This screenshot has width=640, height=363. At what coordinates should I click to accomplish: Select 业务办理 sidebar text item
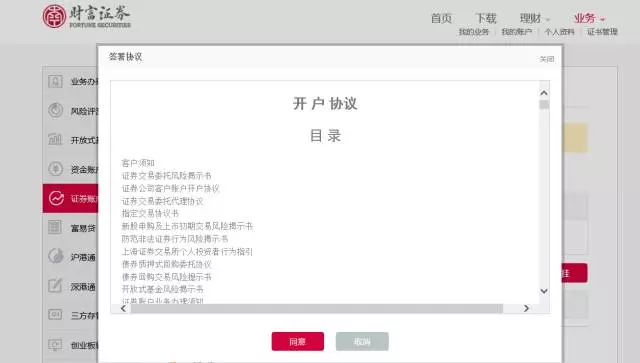84,82
